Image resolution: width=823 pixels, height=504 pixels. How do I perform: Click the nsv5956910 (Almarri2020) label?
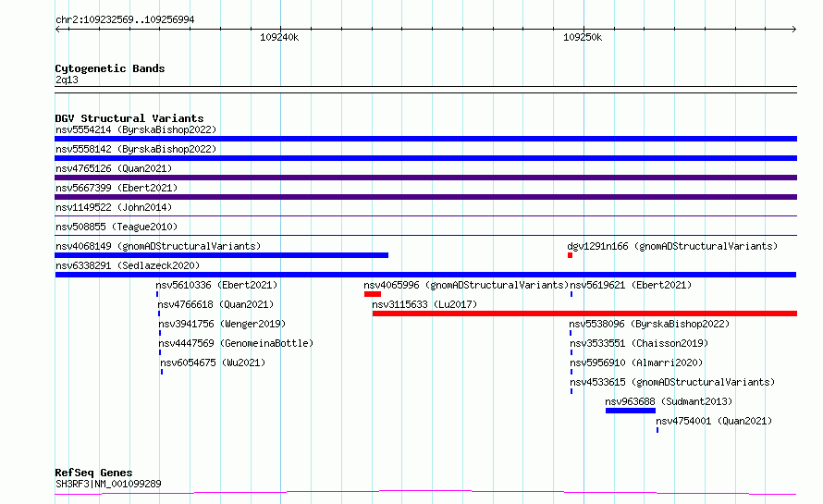point(636,363)
